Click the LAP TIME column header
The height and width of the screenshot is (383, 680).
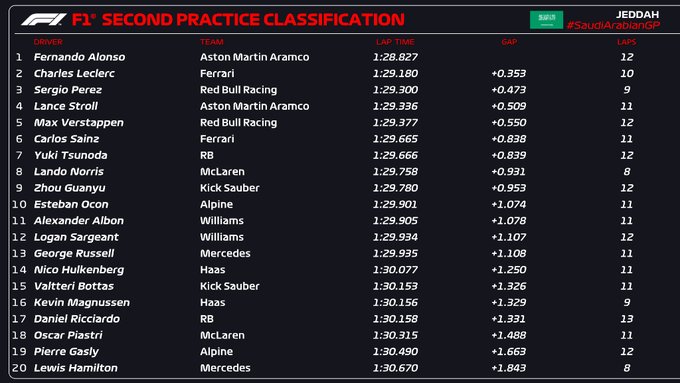coord(395,42)
